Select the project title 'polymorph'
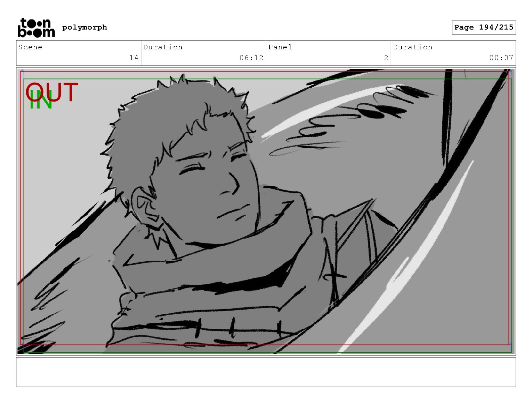This screenshot has width=532, height=411. tap(85, 27)
